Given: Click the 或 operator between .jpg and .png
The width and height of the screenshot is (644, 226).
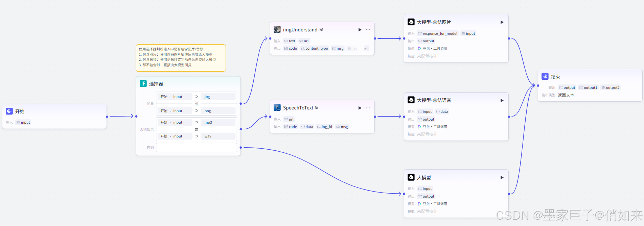Looking at the screenshot, I should [x=197, y=104].
